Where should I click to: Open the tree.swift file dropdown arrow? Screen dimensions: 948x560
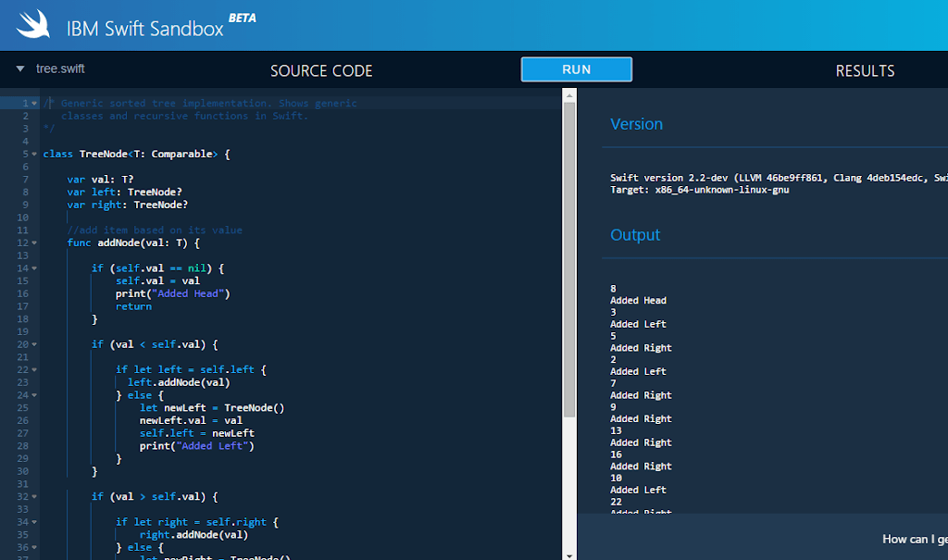20,69
